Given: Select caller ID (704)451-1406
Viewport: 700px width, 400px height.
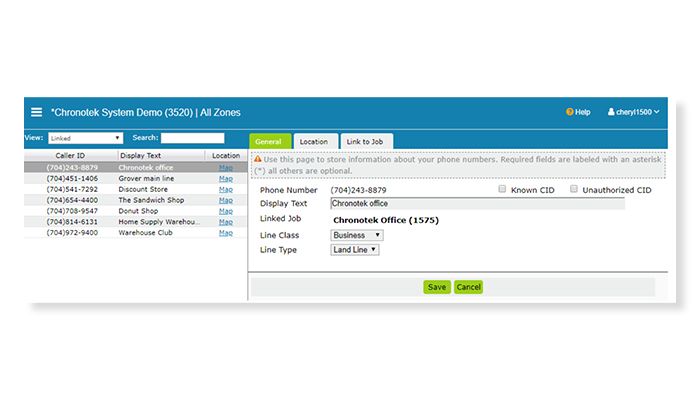Looking at the screenshot, I should pyautogui.click(x=72, y=179).
